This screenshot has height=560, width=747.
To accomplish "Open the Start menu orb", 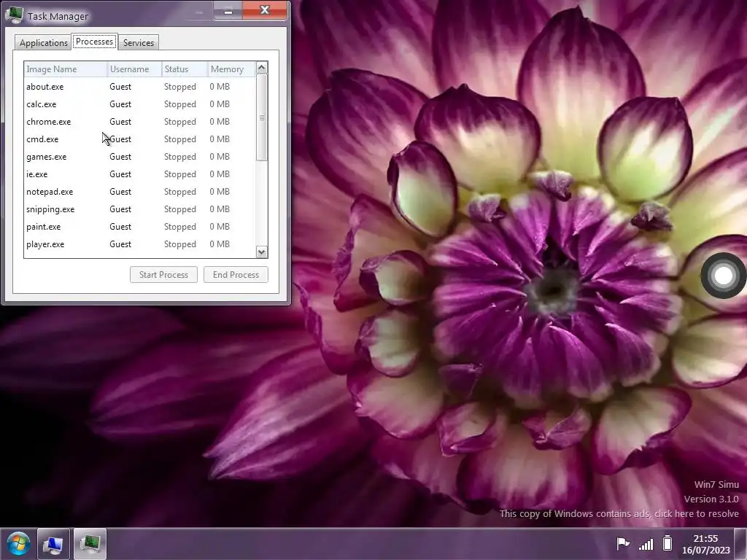I will [18, 543].
